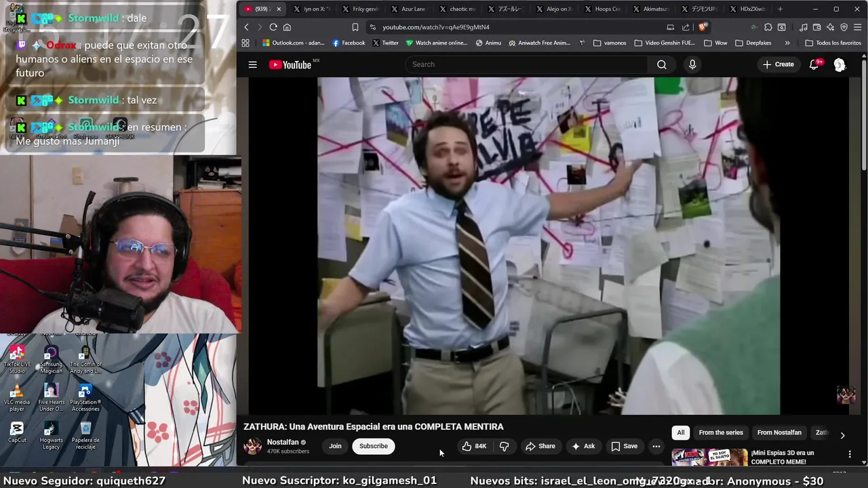Open a new browser tab with plus
Image resolution: width=868 pixels, height=488 pixels.
pyautogui.click(x=780, y=9)
